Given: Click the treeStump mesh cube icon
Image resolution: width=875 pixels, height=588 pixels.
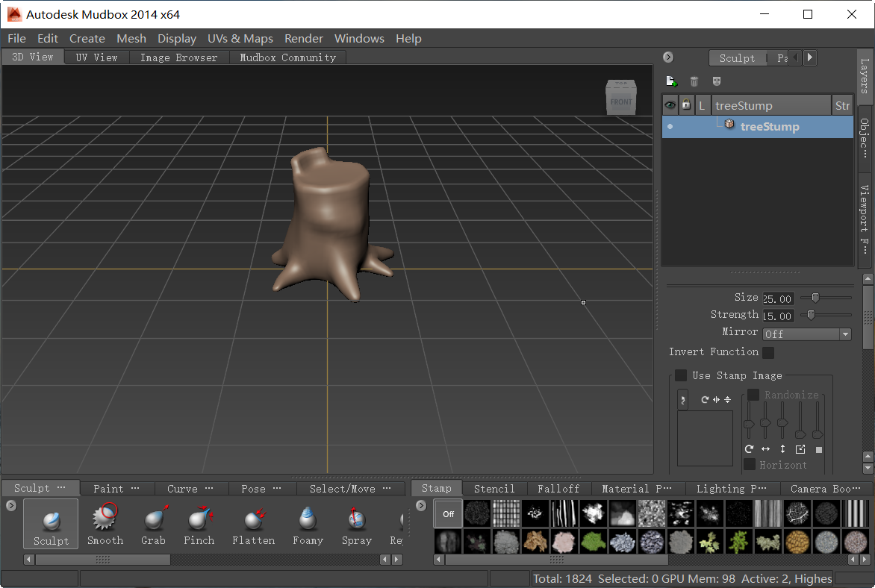Looking at the screenshot, I should click(729, 124).
